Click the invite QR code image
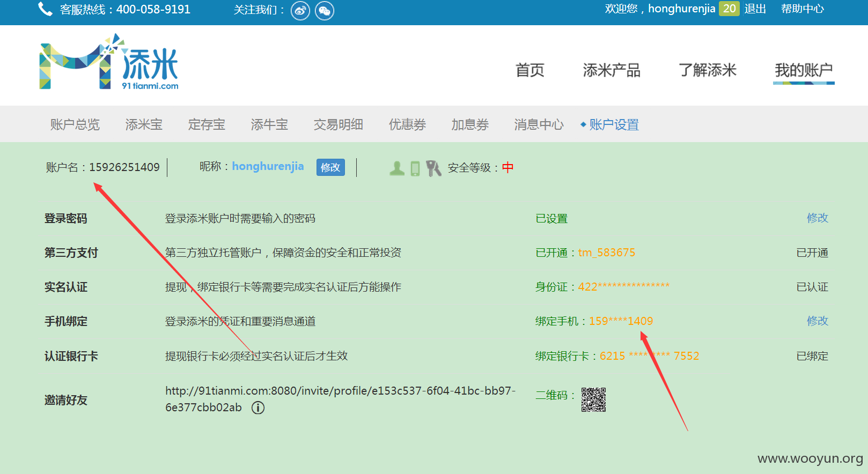The image size is (868, 474). [x=593, y=399]
